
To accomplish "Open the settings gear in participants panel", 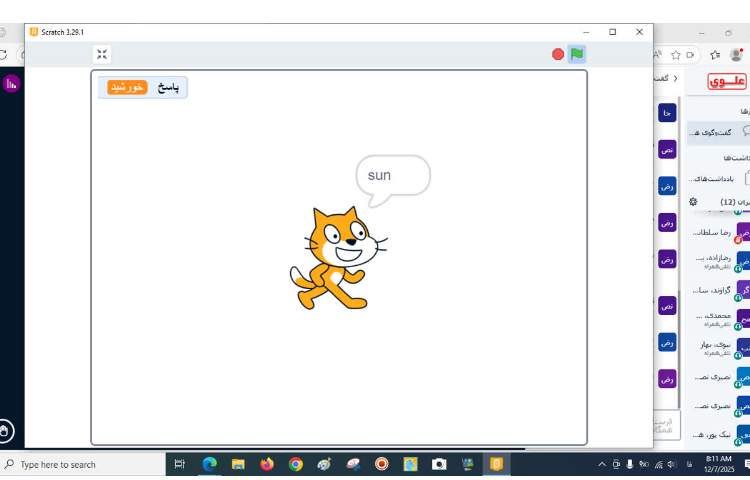I will 693,201.
